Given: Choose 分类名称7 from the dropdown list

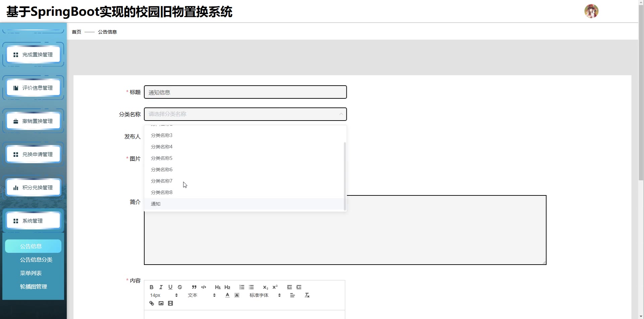Looking at the screenshot, I should [x=244, y=181].
